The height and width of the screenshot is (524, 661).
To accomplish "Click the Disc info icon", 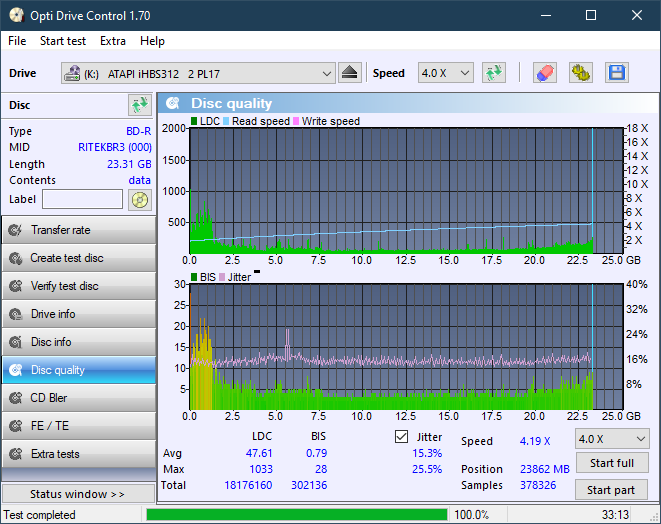I will pyautogui.click(x=16, y=342).
